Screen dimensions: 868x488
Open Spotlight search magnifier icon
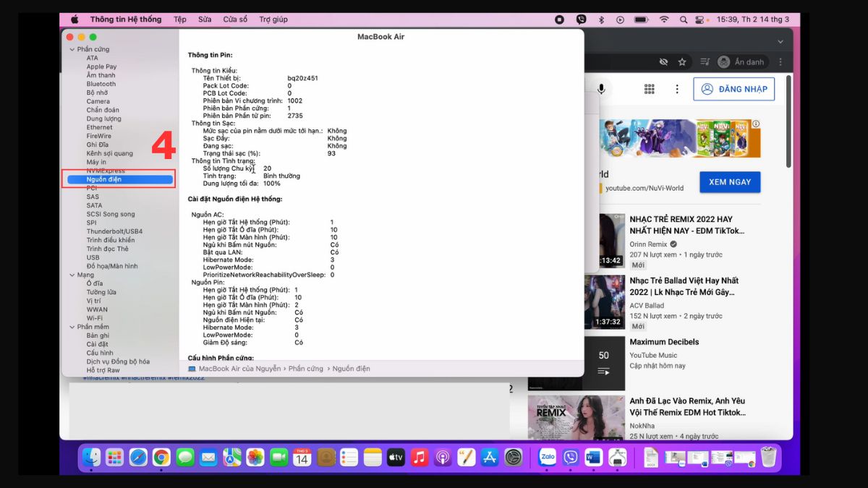[684, 20]
